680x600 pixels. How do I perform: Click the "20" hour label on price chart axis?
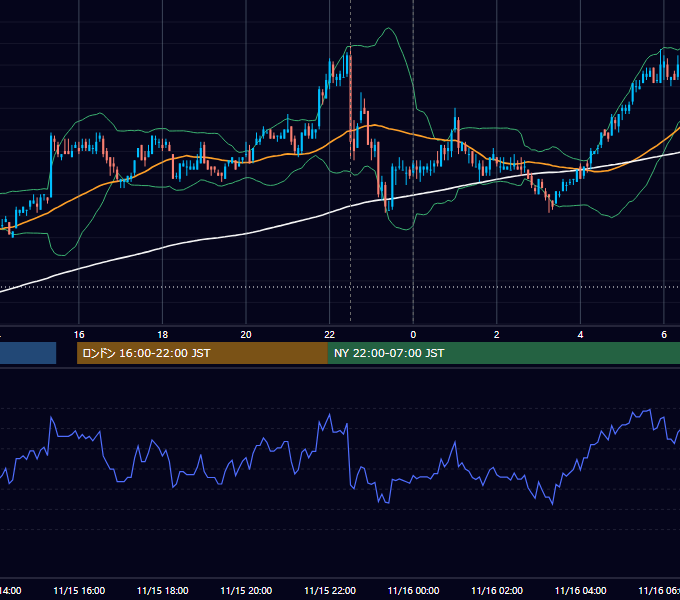246,334
